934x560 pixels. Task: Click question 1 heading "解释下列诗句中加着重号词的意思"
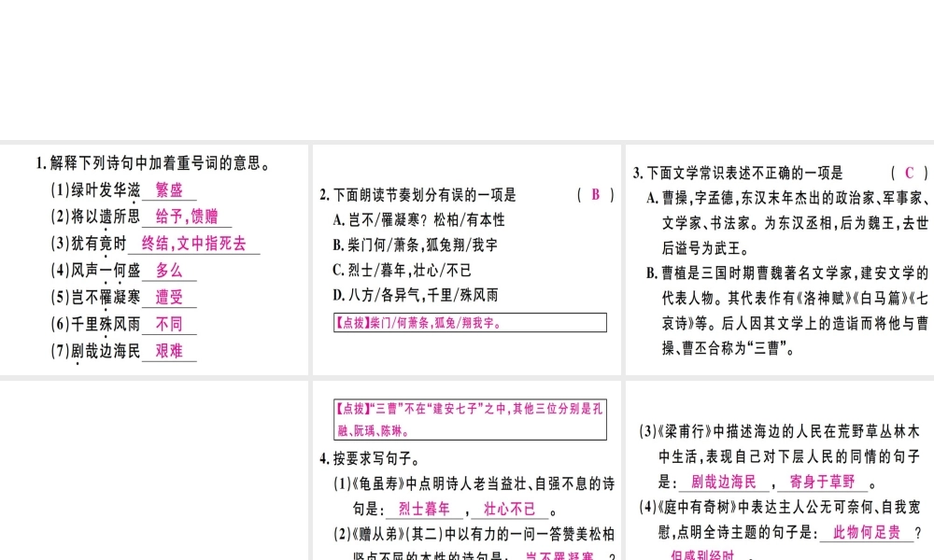point(154,162)
